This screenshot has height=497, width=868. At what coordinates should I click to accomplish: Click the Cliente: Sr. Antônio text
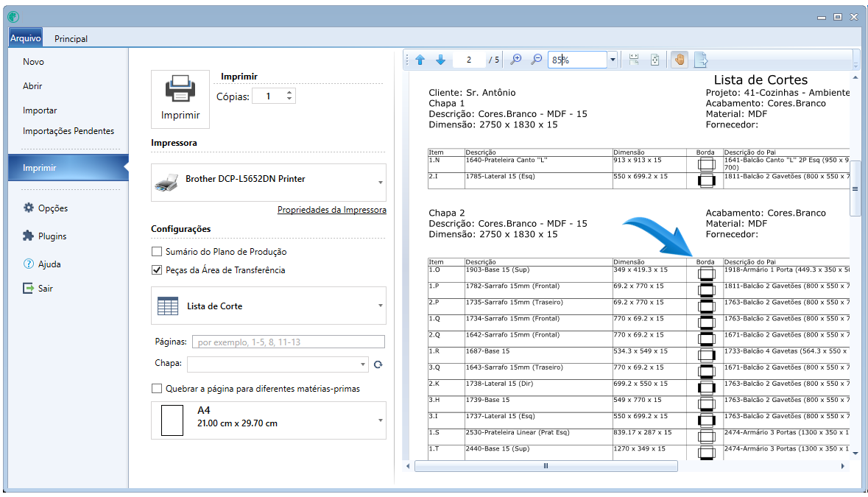point(472,93)
